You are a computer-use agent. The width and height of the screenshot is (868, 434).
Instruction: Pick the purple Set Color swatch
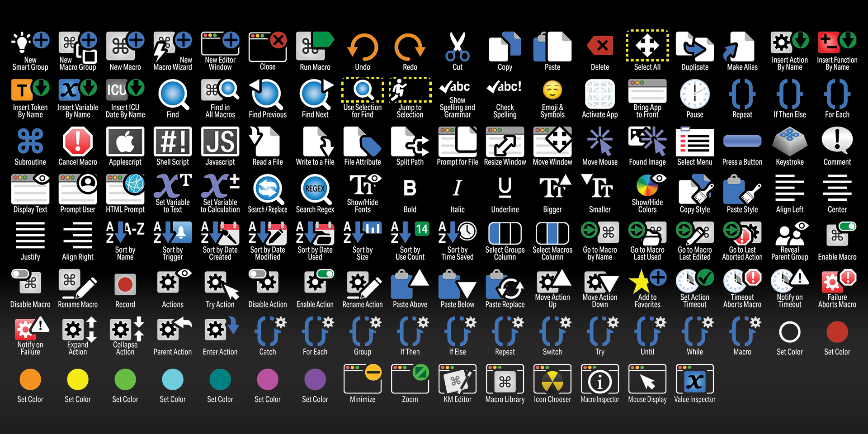315,379
